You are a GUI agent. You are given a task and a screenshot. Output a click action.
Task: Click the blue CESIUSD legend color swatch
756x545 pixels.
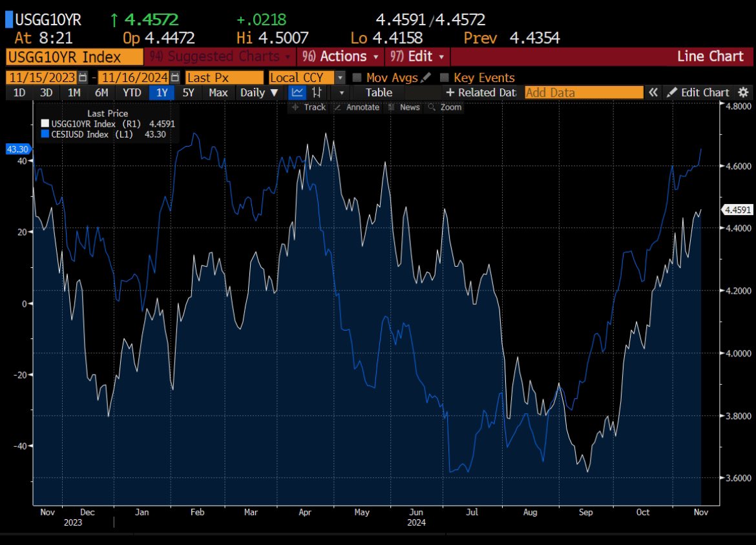click(45, 134)
